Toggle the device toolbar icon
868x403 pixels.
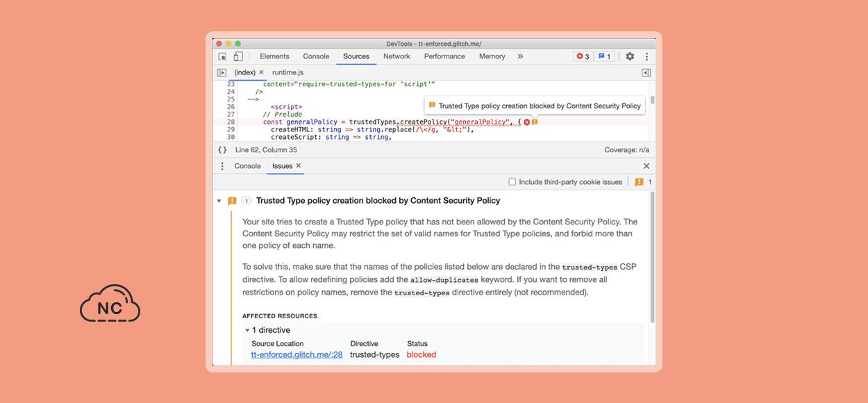pos(238,57)
